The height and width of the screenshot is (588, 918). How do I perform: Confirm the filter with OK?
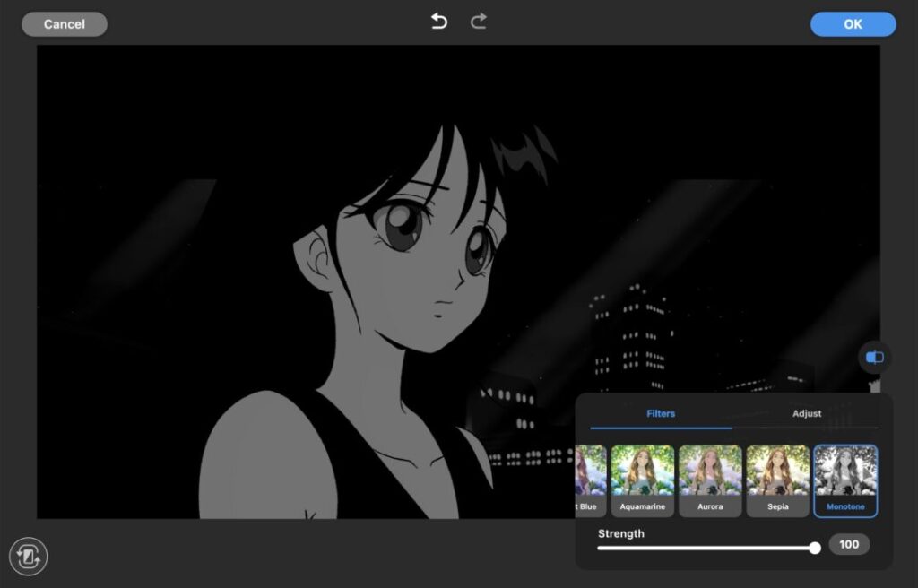pos(853,24)
